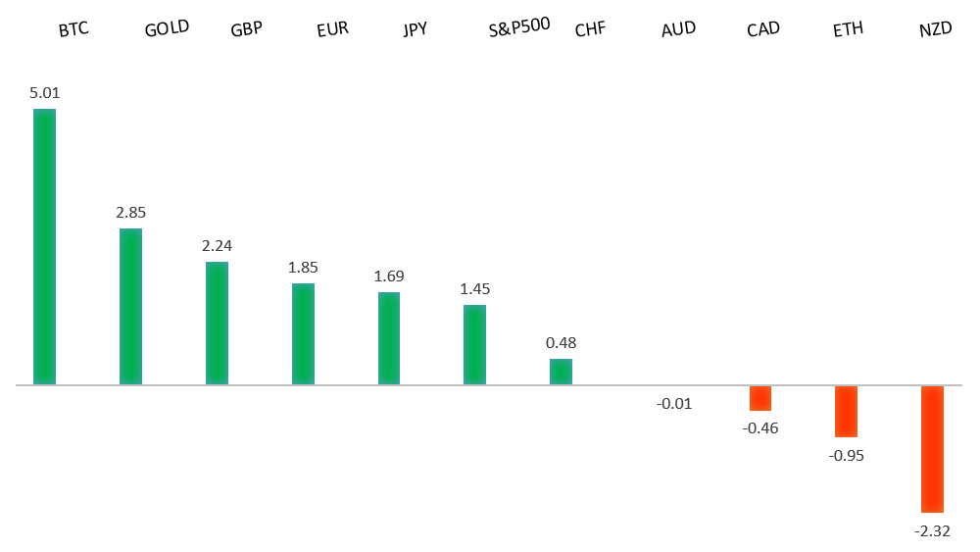Image resolution: width=980 pixels, height=552 pixels.
Task: Click the JPY green bar
Action: [x=389, y=338]
